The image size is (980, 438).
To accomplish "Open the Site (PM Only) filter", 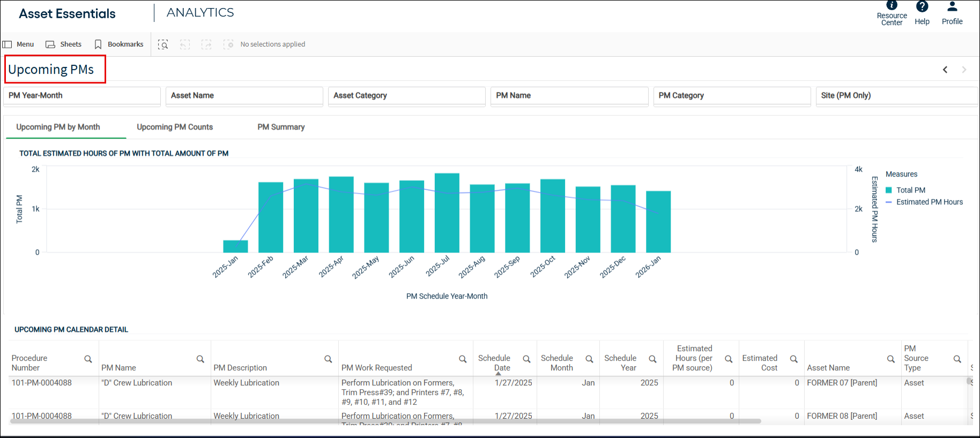I will (896, 96).
